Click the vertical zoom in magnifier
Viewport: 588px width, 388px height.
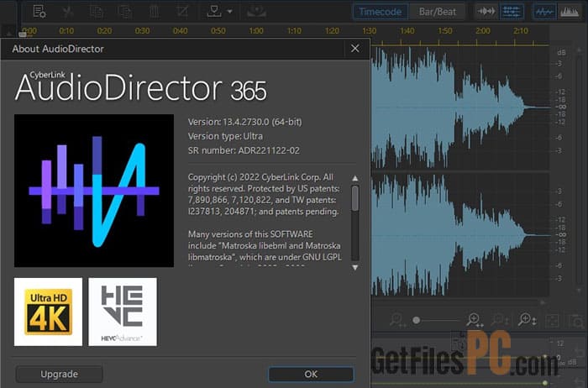tap(527, 320)
